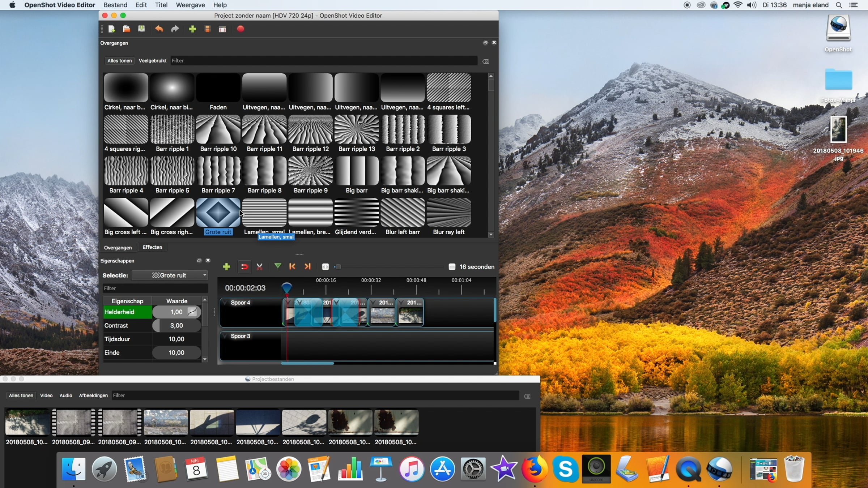
Task: Show the Veelgebruikt transitions filter
Action: click(x=152, y=61)
